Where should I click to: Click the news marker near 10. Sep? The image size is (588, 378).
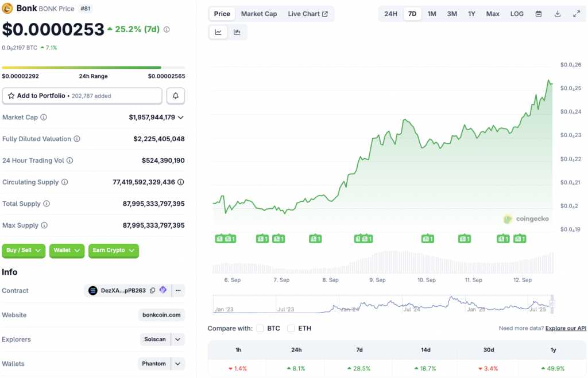pyautogui.click(x=427, y=239)
